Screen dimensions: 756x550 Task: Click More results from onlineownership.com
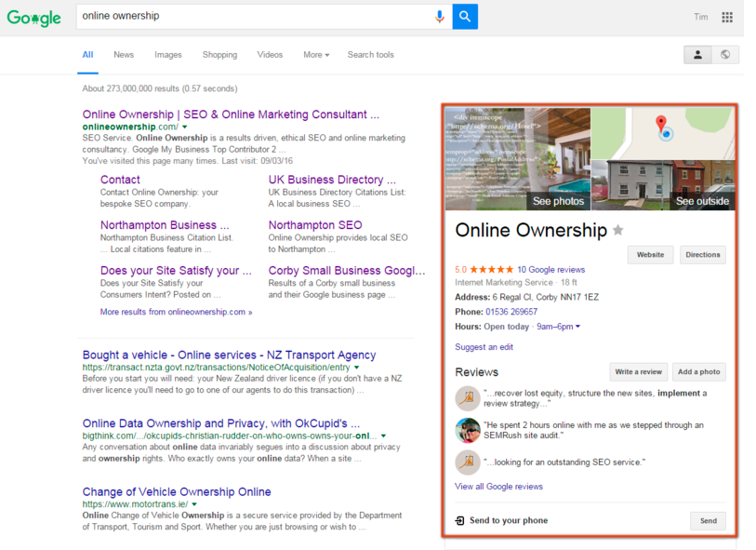point(176,312)
